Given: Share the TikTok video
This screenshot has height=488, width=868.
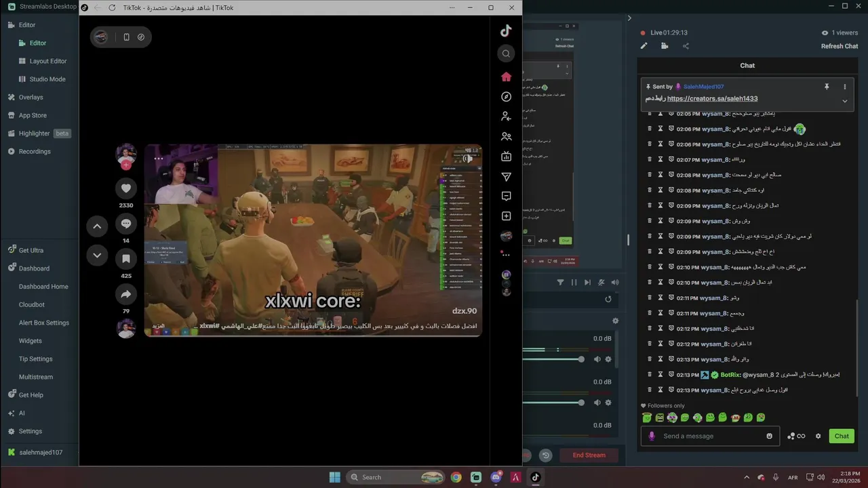Looking at the screenshot, I should [x=126, y=294].
